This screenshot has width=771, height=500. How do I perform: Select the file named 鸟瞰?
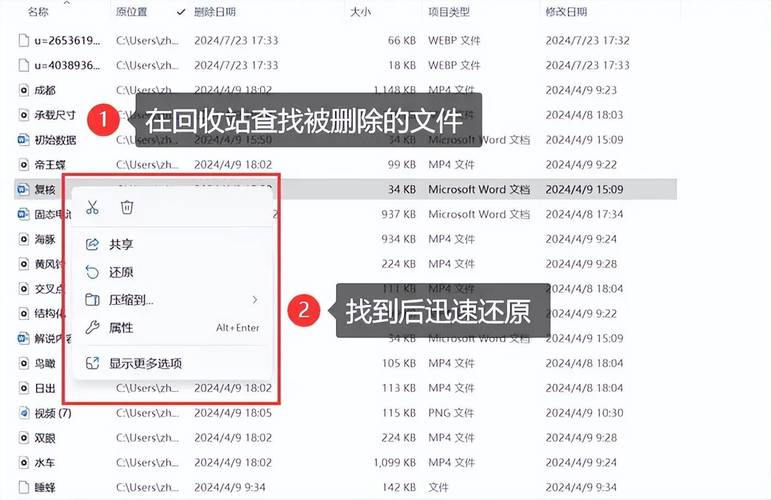point(45,363)
